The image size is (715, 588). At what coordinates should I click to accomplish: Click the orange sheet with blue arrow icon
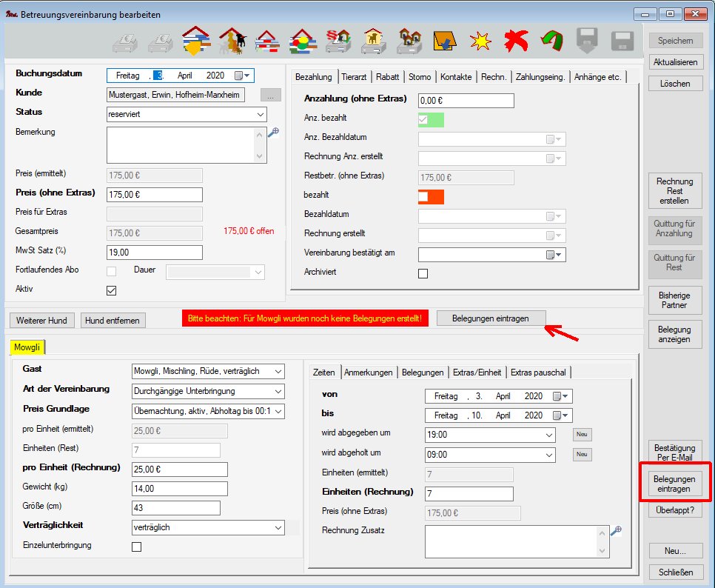click(444, 41)
